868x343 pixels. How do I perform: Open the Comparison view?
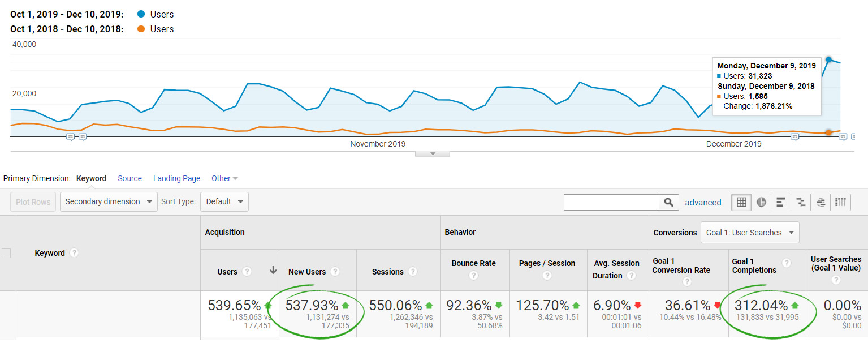pyautogui.click(x=800, y=202)
